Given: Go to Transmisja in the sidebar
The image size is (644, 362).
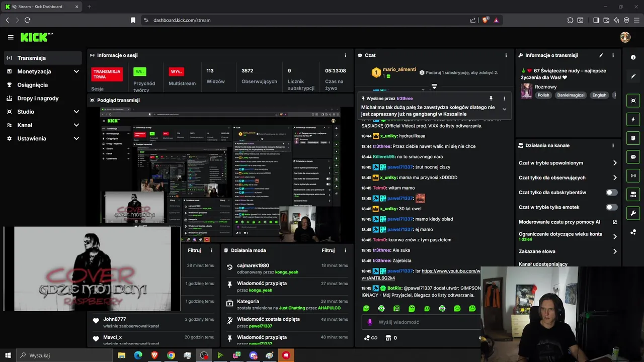Looking at the screenshot, I should (43, 58).
